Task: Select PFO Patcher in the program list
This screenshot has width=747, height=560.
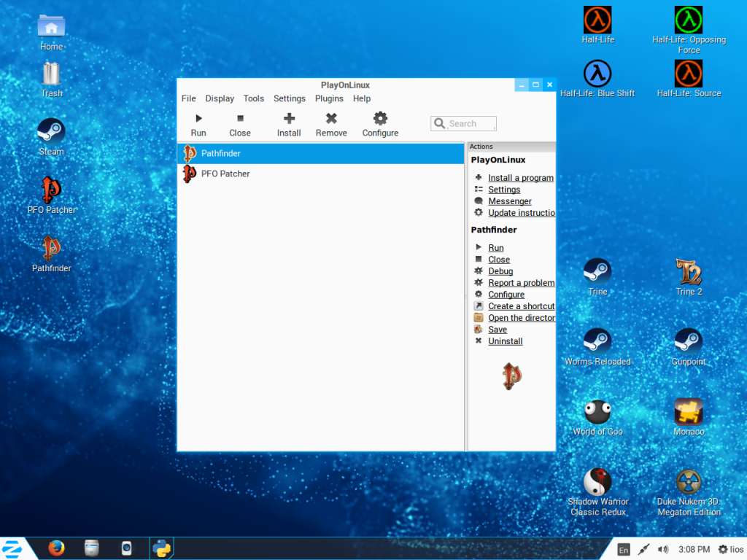Action: (x=321, y=174)
